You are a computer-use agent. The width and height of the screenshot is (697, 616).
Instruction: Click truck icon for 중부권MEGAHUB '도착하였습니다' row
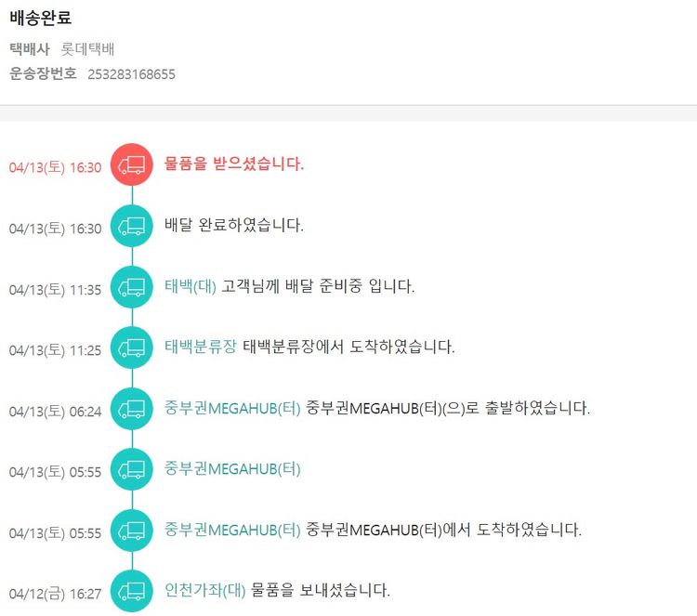(x=132, y=531)
